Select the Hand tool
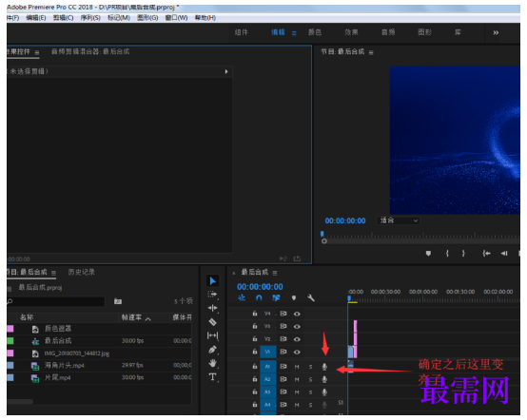527x420 pixels. [212, 363]
